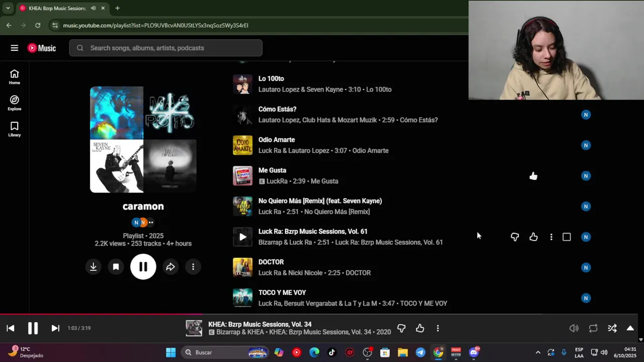644x362 pixels.
Task: Open Library in the sidebar
Action: [x=14, y=129]
